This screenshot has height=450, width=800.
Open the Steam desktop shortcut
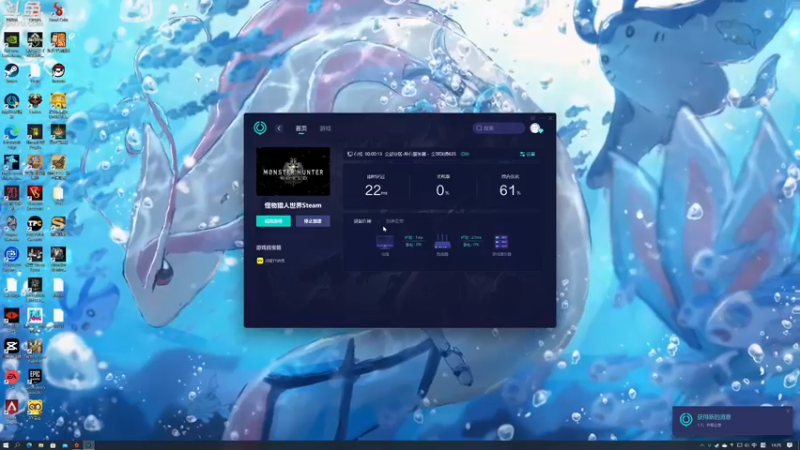pyautogui.click(x=11, y=71)
